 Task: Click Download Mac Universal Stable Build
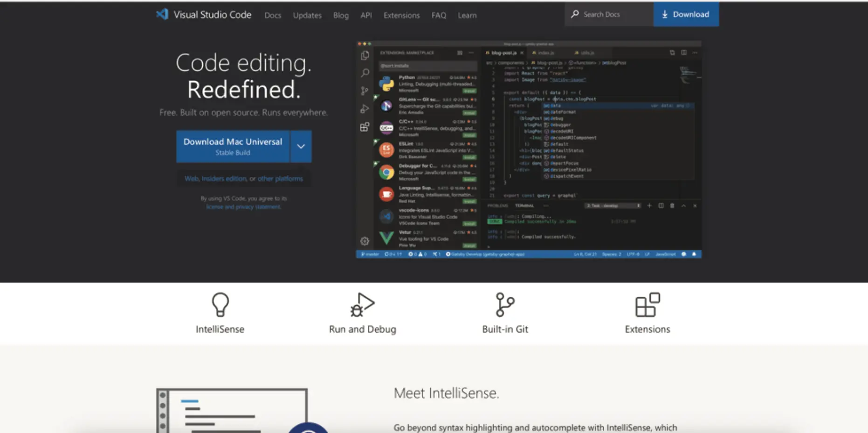233,147
